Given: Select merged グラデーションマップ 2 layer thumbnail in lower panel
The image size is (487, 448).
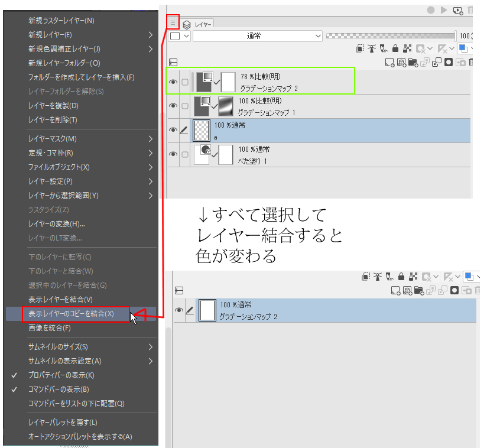Looking at the screenshot, I should pyautogui.click(x=207, y=310).
